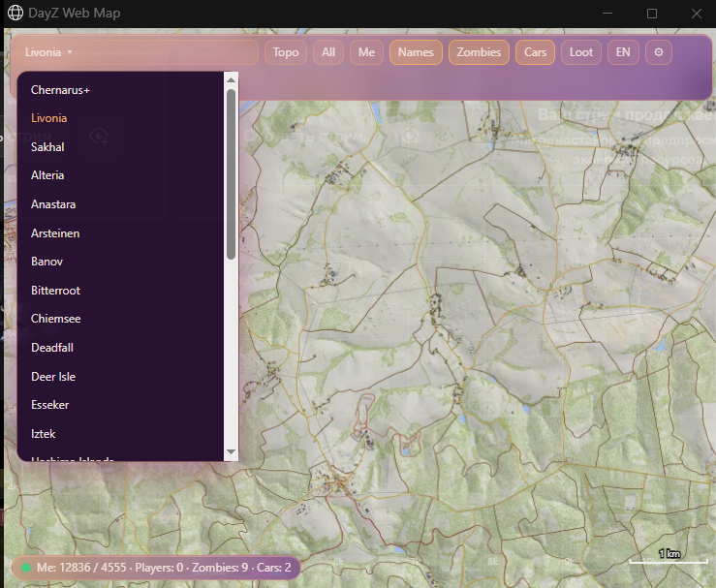This screenshot has width=716, height=588.
Task: Click the 1 km scale bar
Action: pyautogui.click(x=669, y=557)
